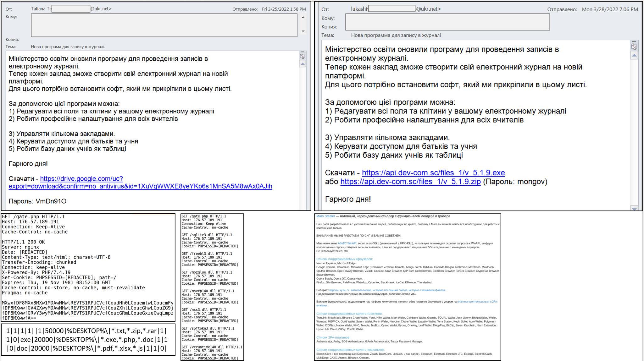Click down arrow beside left Кому field

(303, 31)
